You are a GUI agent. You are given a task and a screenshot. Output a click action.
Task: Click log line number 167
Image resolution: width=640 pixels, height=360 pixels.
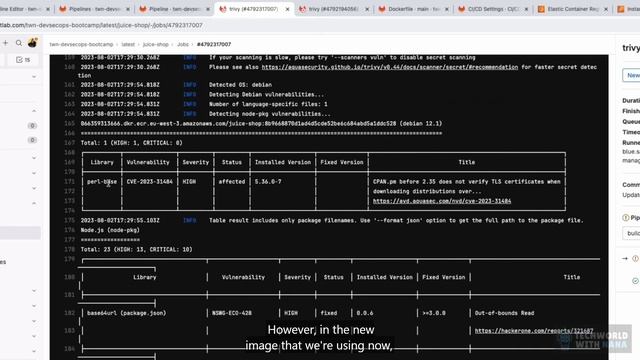(69, 143)
